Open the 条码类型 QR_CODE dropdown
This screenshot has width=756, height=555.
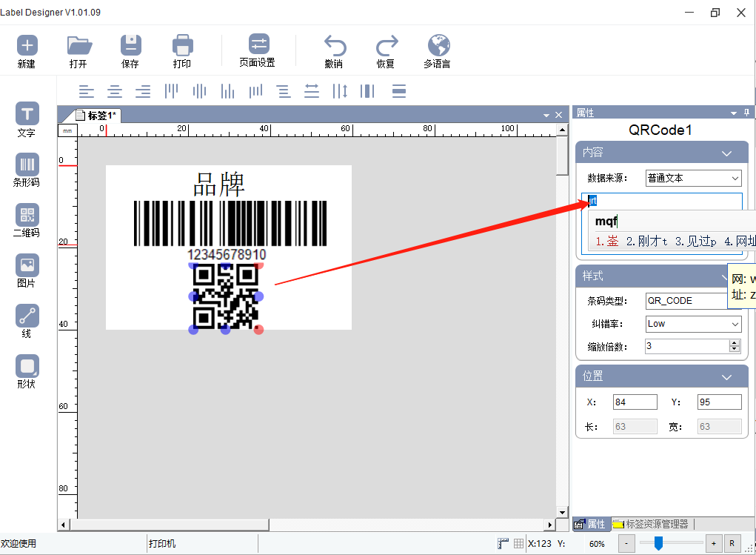[686, 301]
